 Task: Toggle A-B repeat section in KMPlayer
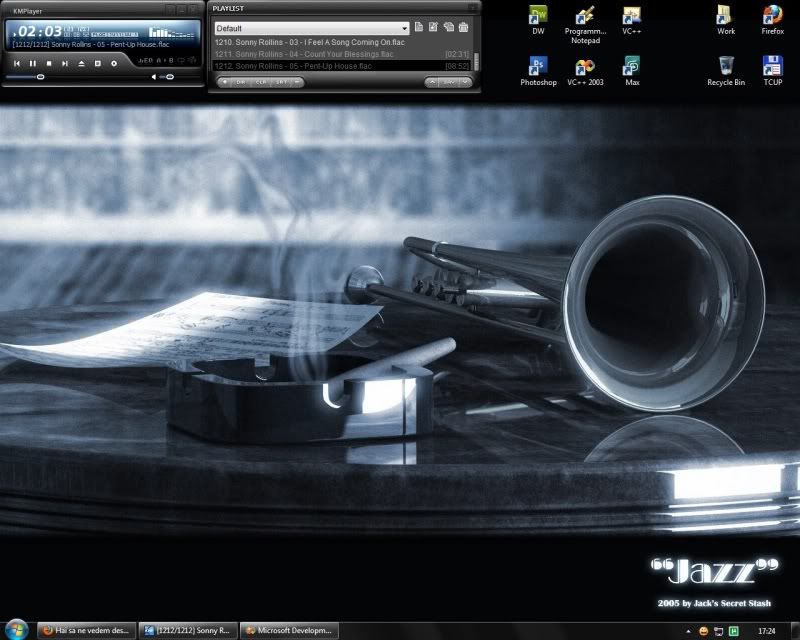click(x=165, y=61)
